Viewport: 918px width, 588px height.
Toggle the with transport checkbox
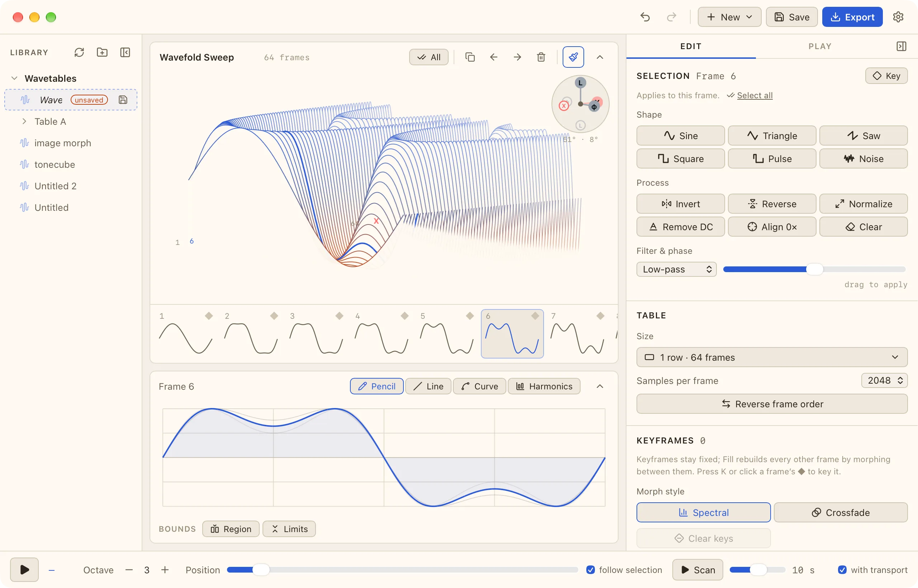[842, 570]
